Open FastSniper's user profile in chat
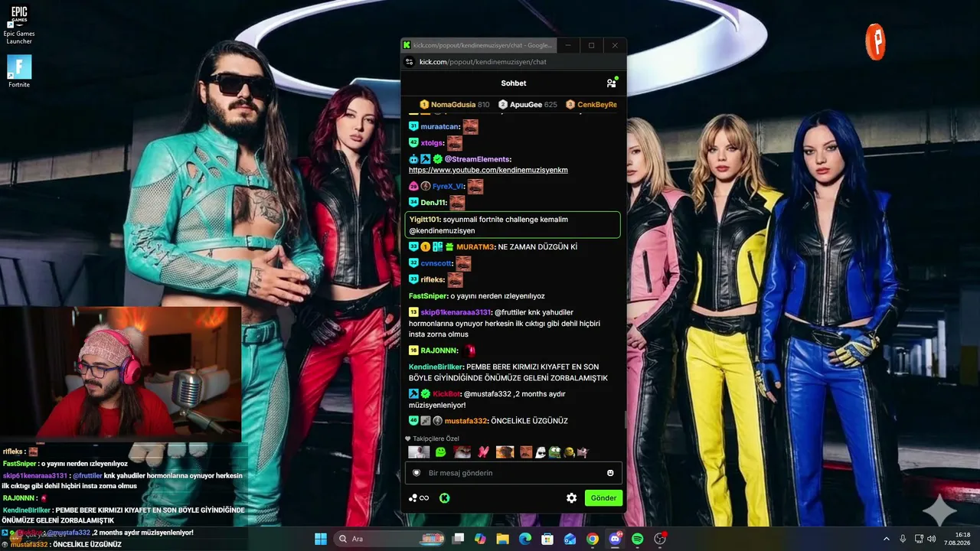 click(428, 296)
